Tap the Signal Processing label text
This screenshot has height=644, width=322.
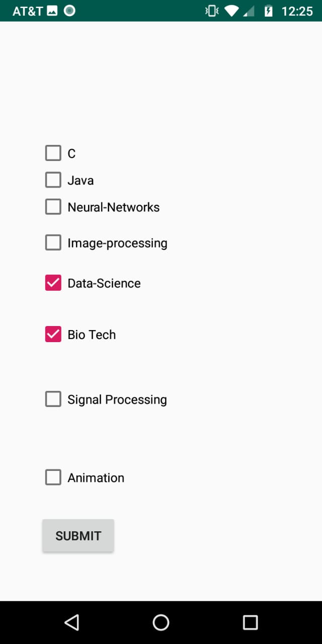pos(117,399)
